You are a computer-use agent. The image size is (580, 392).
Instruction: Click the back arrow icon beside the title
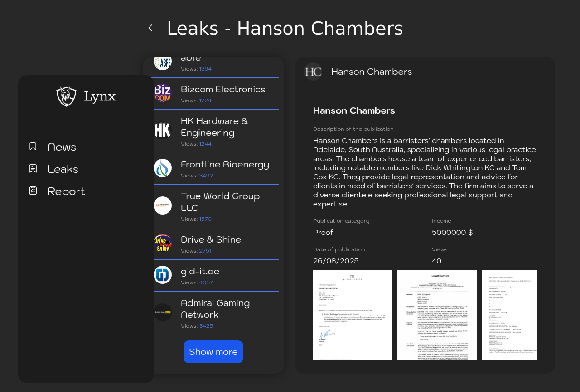coord(150,28)
